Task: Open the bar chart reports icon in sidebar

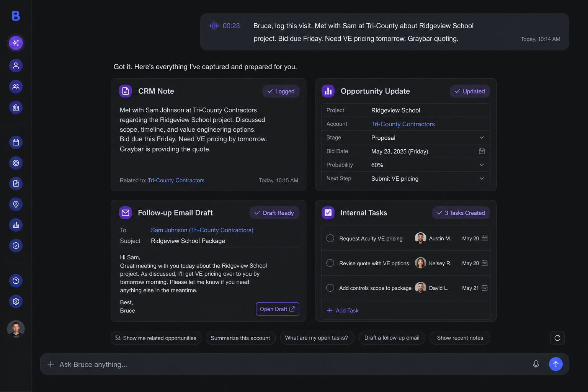Action: tap(16, 225)
